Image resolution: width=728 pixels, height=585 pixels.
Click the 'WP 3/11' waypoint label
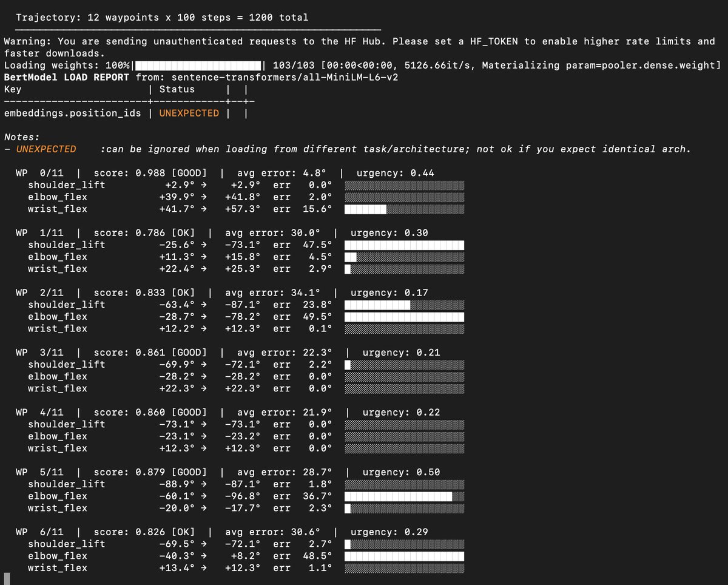[39, 353]
